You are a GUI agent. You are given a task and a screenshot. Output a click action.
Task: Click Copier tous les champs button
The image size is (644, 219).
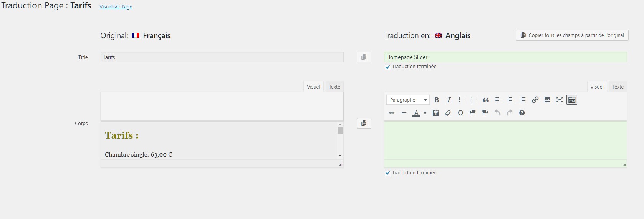point(572,35)
